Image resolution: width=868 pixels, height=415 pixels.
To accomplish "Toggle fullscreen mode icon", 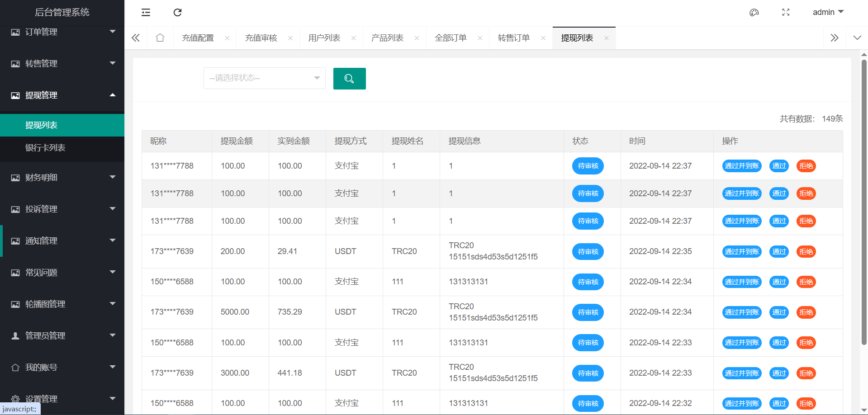I will 786,12.
